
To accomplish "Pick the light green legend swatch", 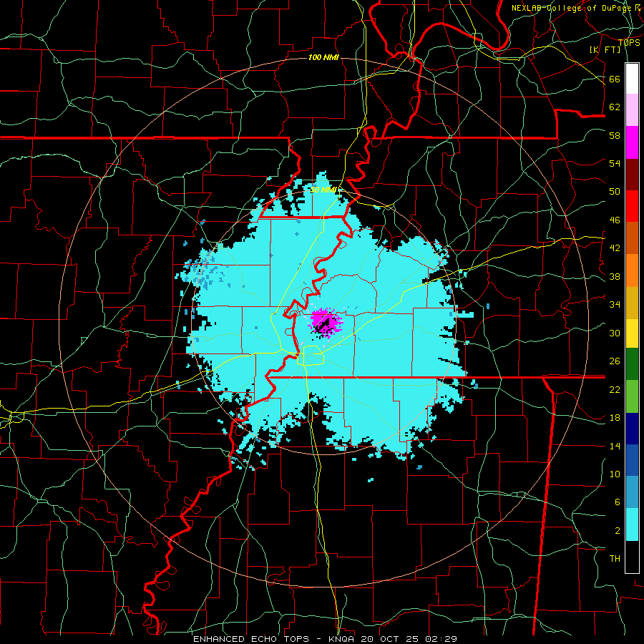I will click(632, 396).
